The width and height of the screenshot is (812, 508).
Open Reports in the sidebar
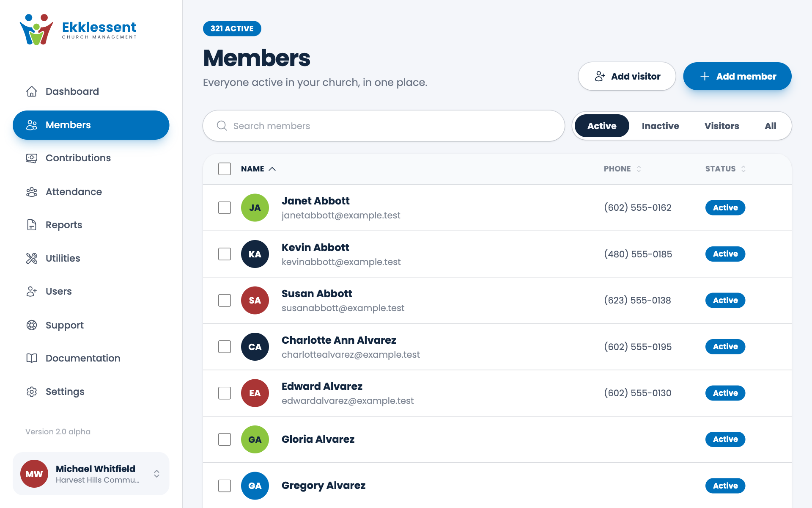click(x=91, y=225)
